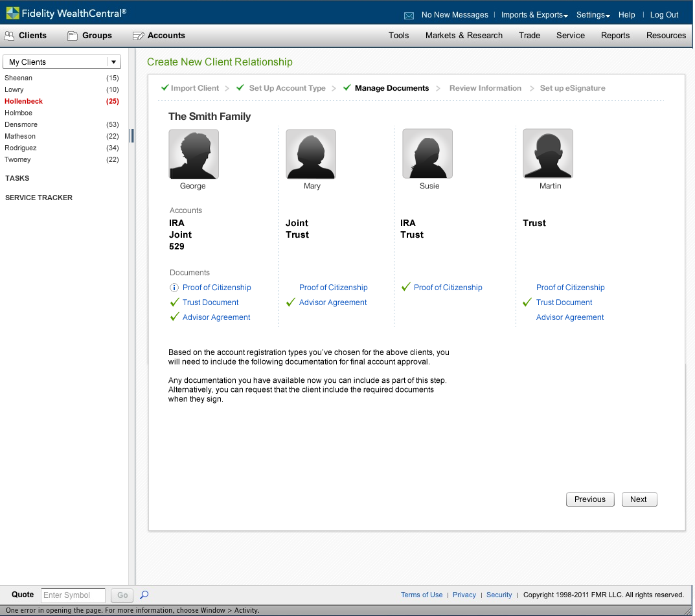Open Groups via the folder icon
The width and height of the screenshot is (695, 616).
pos(73,36)
